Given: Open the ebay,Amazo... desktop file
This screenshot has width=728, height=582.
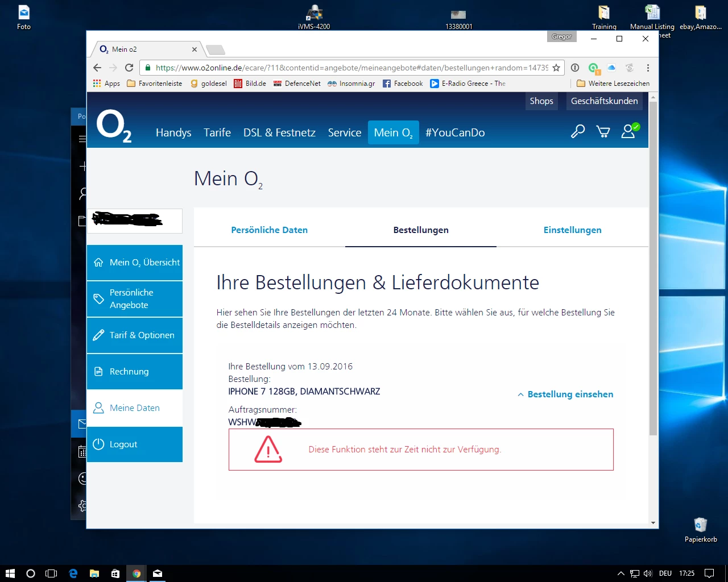Looking at the screenshot, I should pos(701,17).
